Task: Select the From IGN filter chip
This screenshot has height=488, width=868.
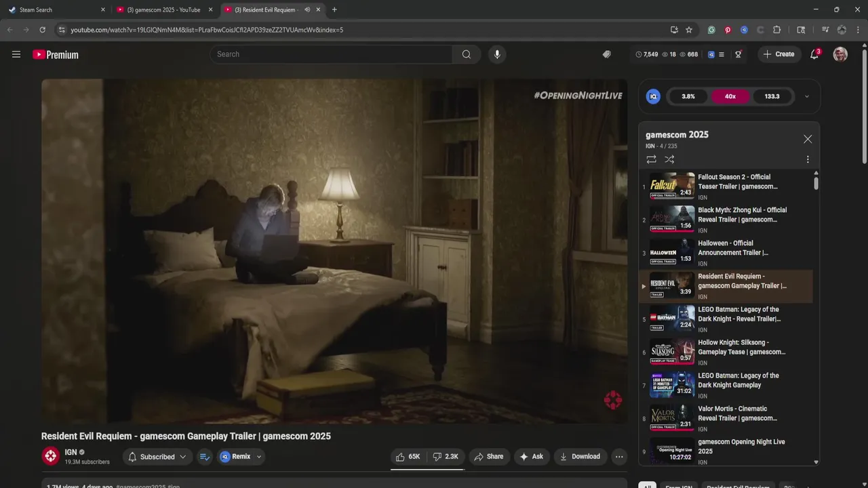Action: (x=679, y=487)
